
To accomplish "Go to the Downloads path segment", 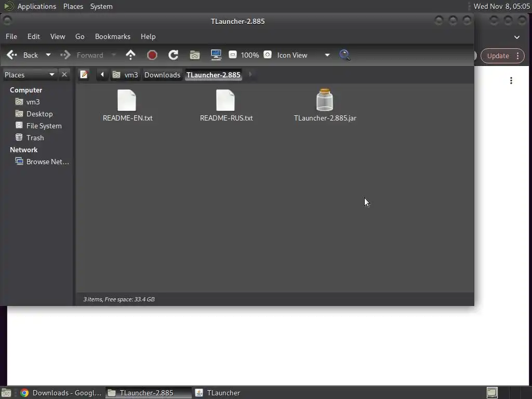I will coord(162,75).
